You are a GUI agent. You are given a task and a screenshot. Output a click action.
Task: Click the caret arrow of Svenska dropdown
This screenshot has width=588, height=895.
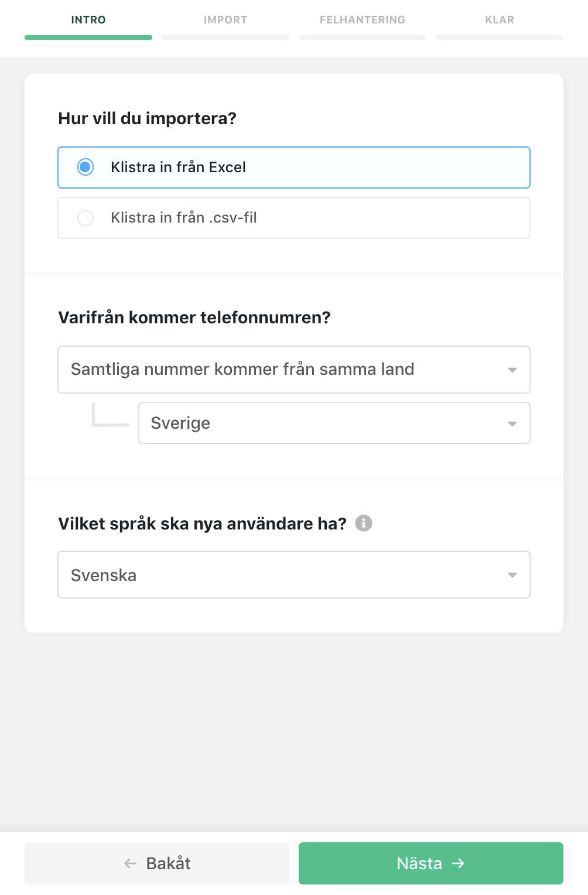[x=512, y=575]
